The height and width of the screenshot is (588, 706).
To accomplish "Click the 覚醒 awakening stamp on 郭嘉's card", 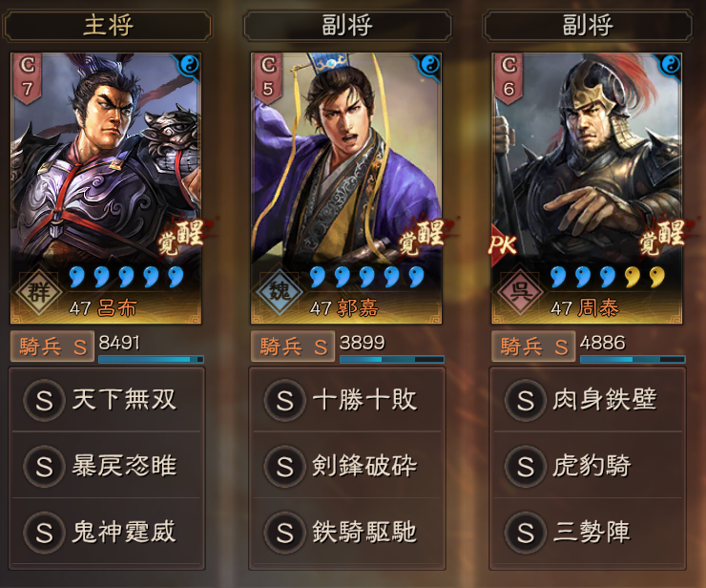I will [422, 236].
